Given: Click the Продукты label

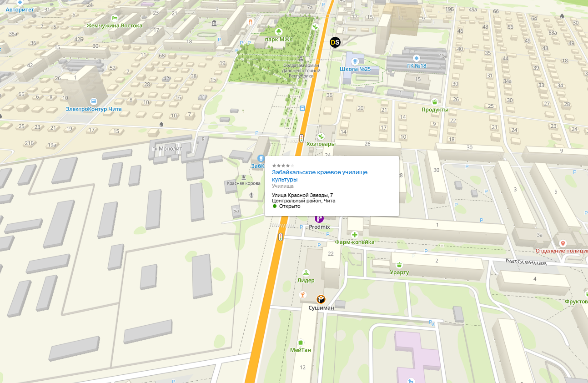Looking at the screenshot, I should point(435,110).
